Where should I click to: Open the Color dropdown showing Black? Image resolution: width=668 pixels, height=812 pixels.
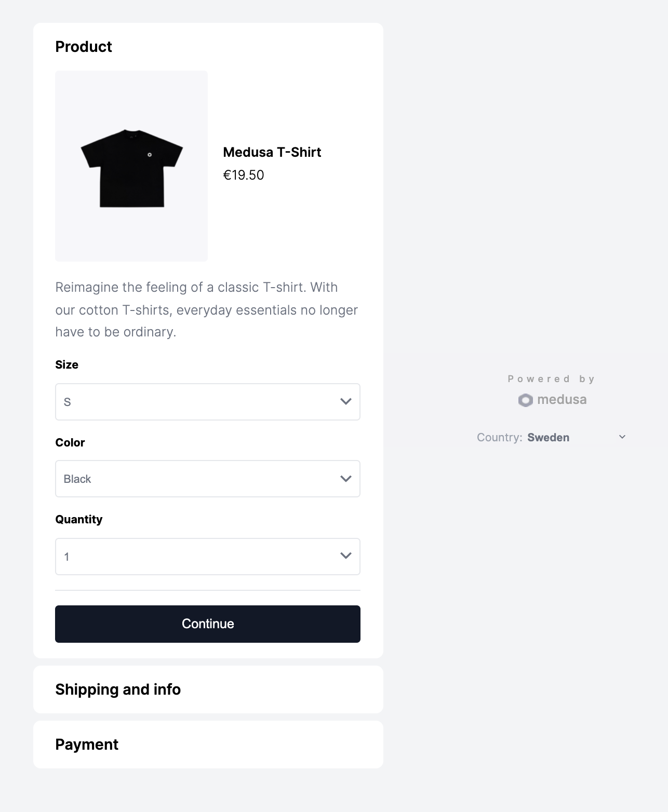click(207, 479)
